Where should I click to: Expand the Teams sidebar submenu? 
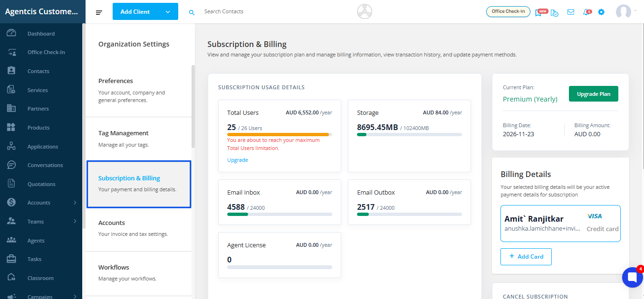[75, 222]
